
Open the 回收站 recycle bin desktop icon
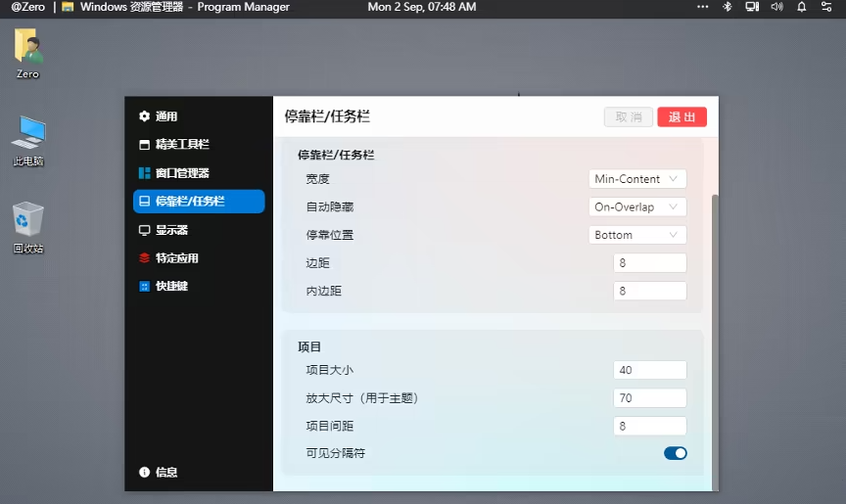[28, 221]
